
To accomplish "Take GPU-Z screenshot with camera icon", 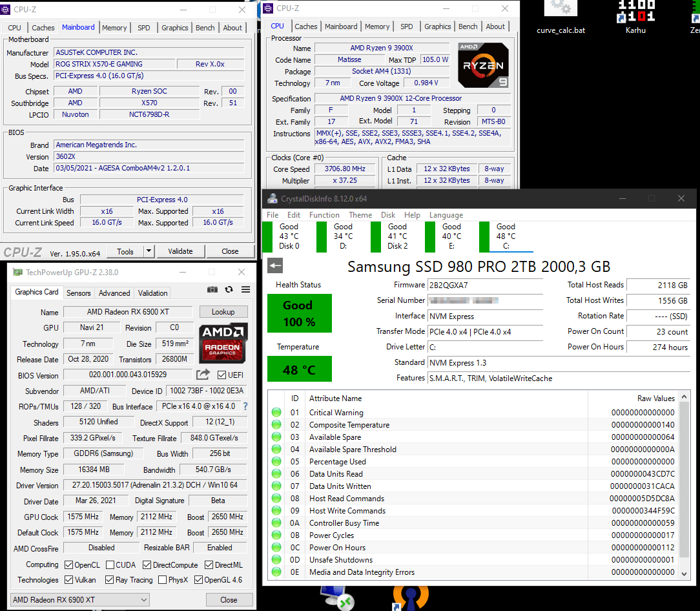I will (x=212, y=289).
